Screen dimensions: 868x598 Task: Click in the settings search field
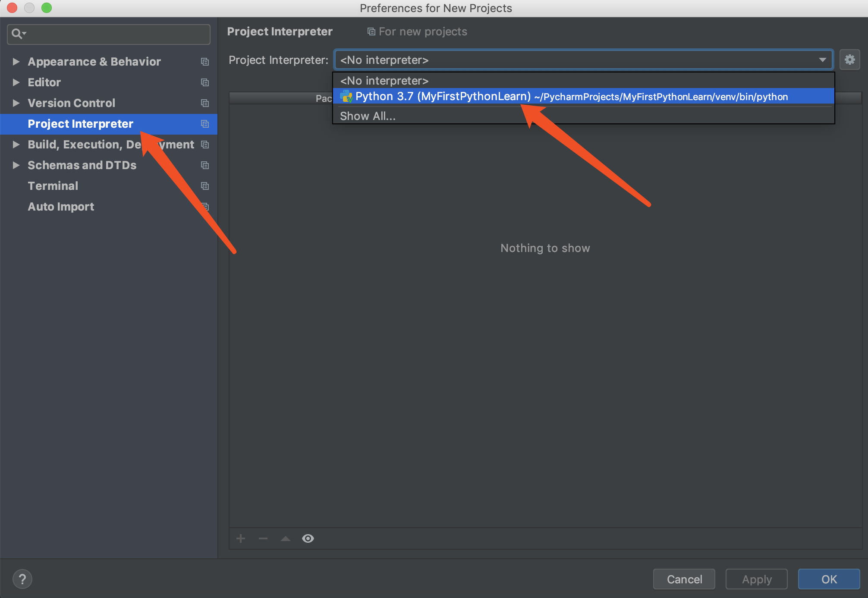click(116, 34)
